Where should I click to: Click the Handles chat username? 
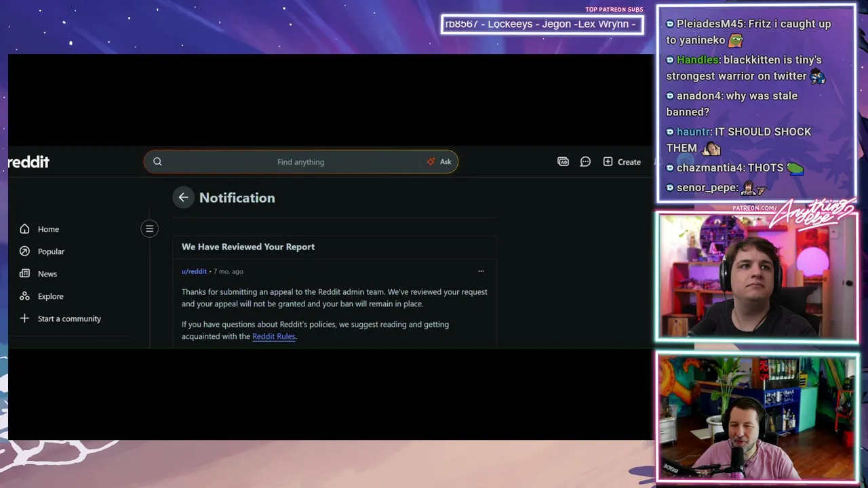698,60
